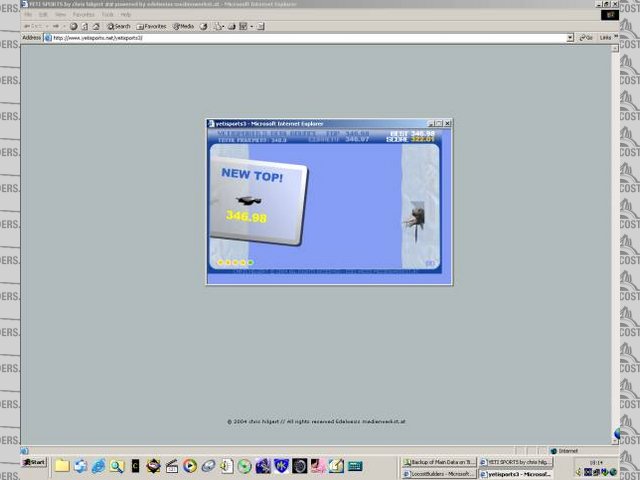
Task: Expand the Links toolbar
Action: point(605,37)
